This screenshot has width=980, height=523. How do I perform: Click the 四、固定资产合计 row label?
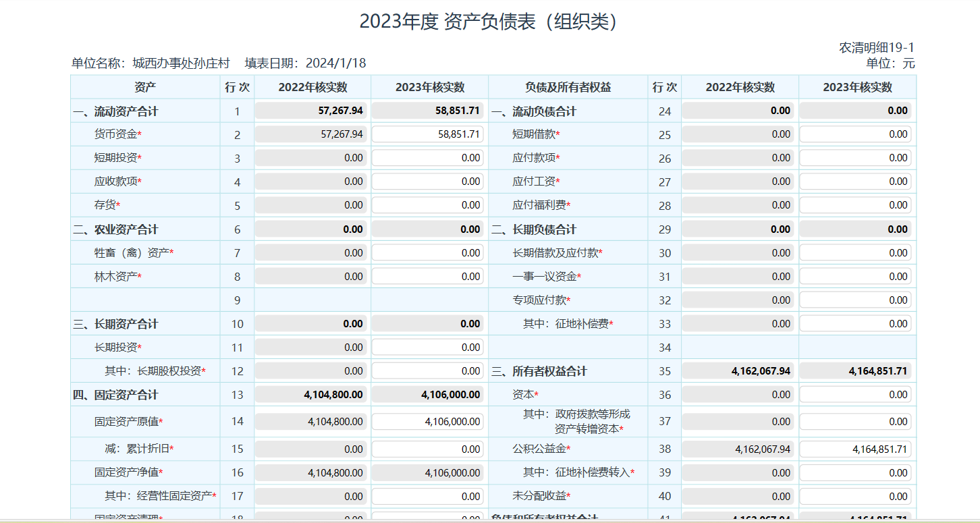[x=115, y=395]
